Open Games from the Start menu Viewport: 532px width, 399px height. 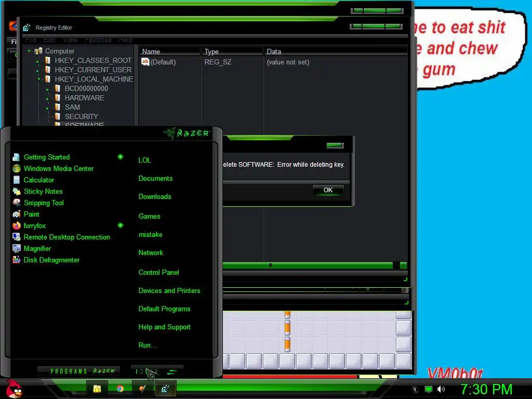(149, 216)
